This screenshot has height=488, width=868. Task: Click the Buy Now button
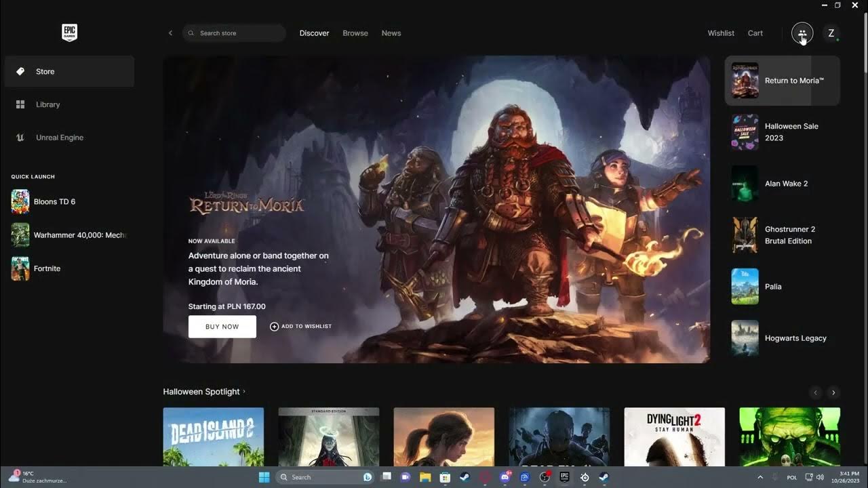pos(222,327)
